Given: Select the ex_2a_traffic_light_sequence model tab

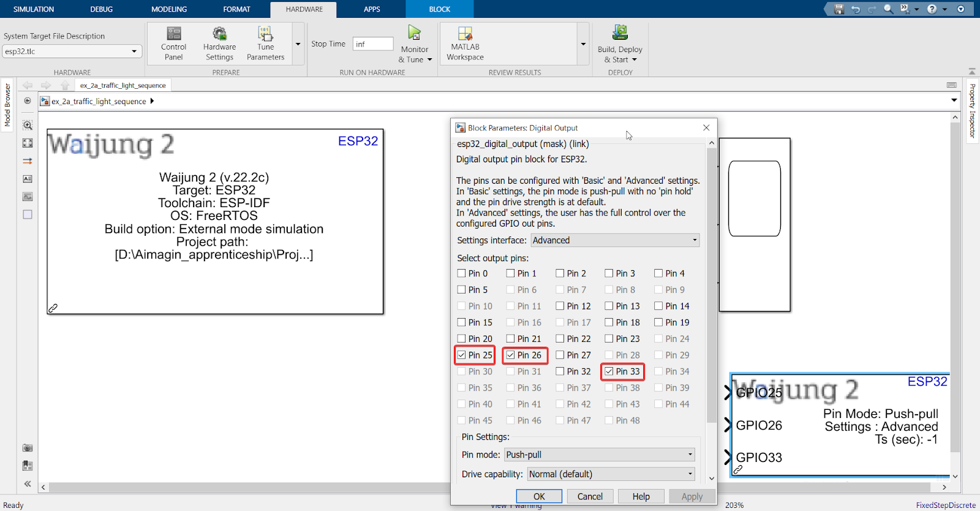Looking at the screenshot, I should pyautogui.click(x=123, y=85).
